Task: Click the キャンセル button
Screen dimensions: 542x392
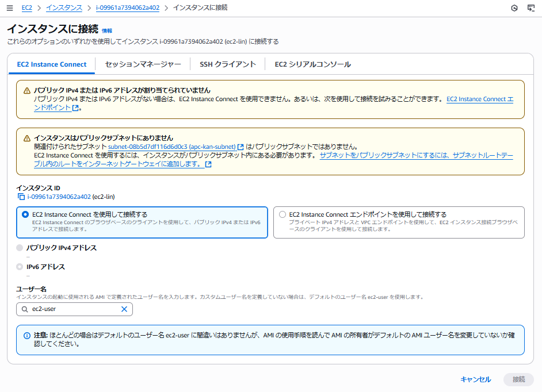Action: (476, 379)
